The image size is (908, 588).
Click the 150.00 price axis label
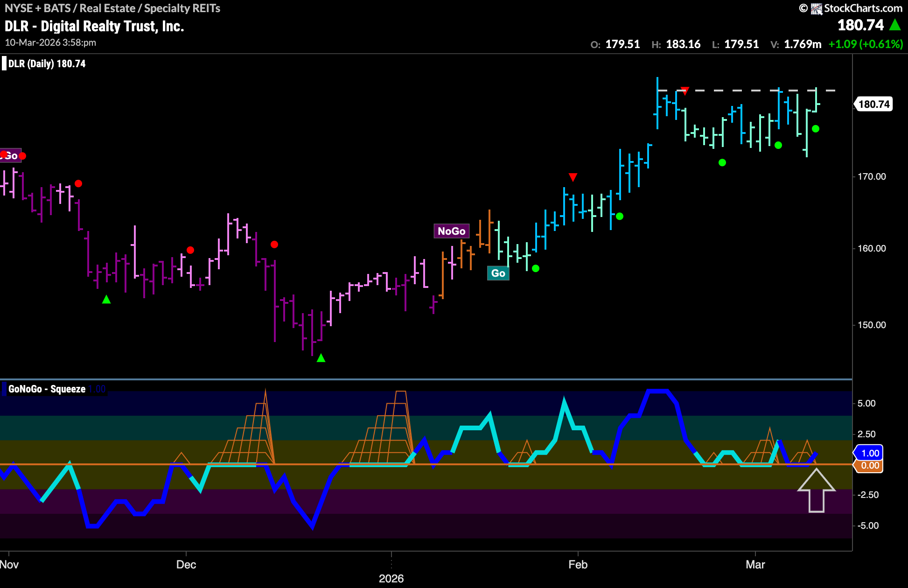(x=872, y=325)
